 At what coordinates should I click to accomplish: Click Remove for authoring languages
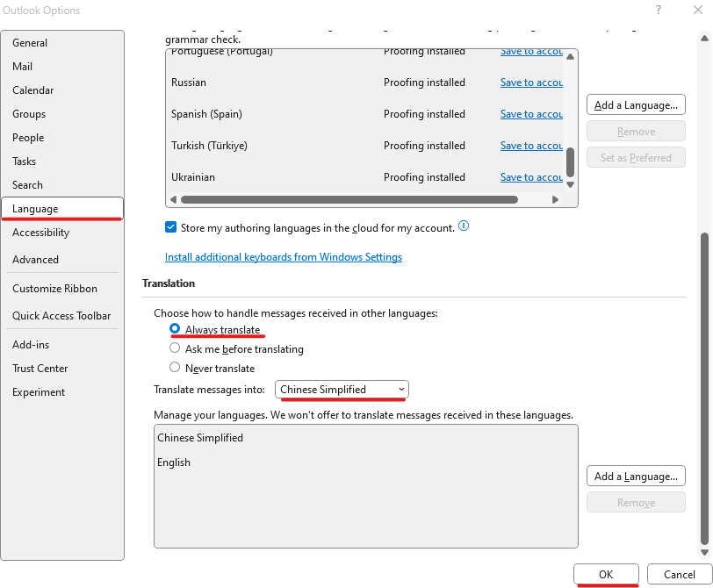coord(636,132)
